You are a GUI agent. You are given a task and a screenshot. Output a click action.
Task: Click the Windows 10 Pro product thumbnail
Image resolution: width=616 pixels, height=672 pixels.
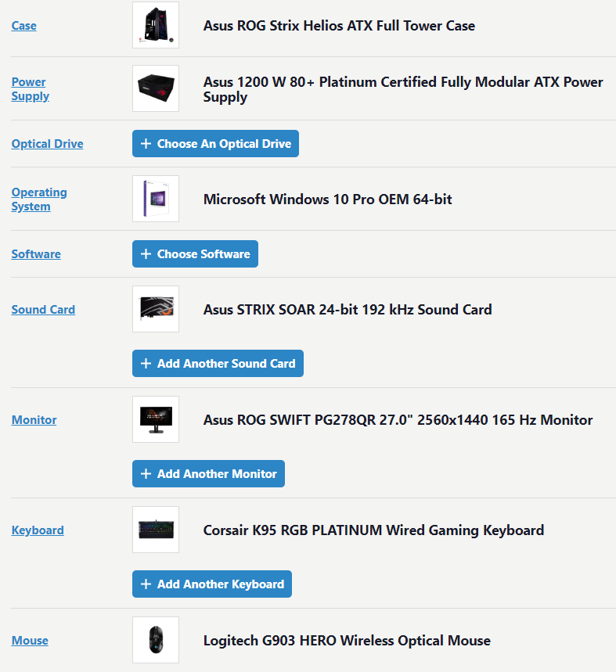pos(156,199)
